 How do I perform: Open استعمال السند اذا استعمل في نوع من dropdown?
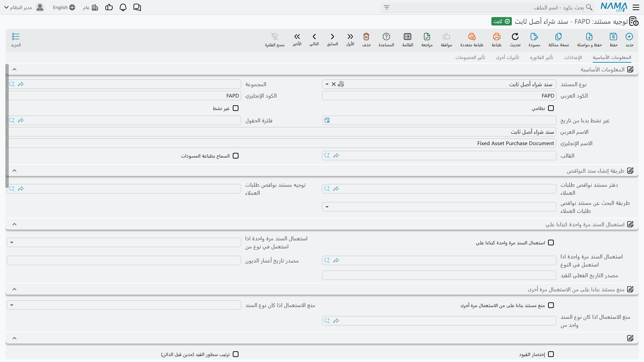tap(12, 242)
